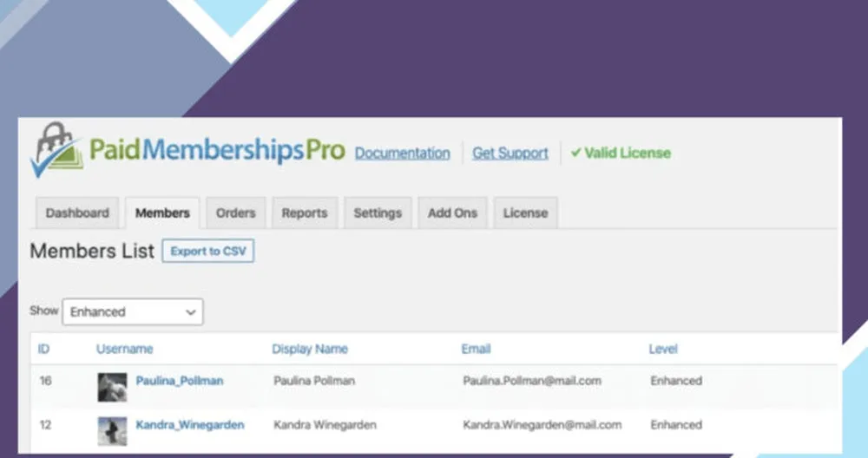
Task: Open the License tab
Action: tap(525, 213)
